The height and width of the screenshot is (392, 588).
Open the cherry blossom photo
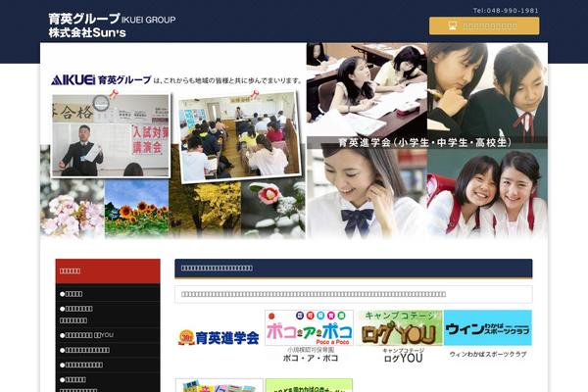(73, 209)
